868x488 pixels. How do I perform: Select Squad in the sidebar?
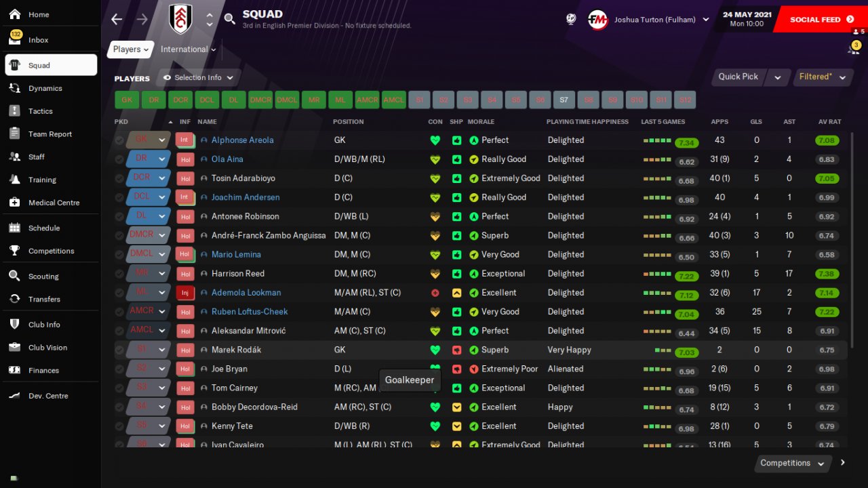[51, 65]
